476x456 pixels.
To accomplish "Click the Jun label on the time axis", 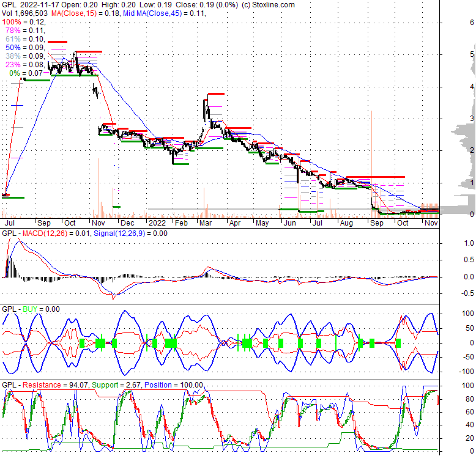I will 289,223.
